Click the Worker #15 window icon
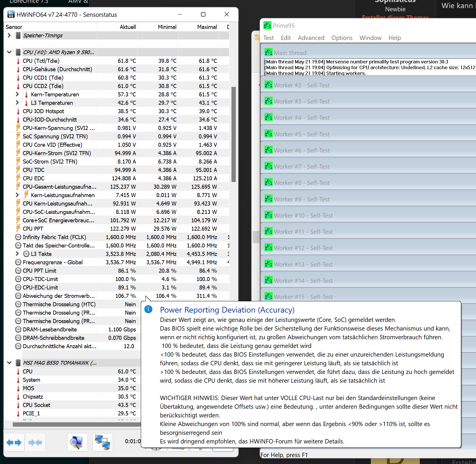This screenshot has height=464, width=476. click(269, 297)
